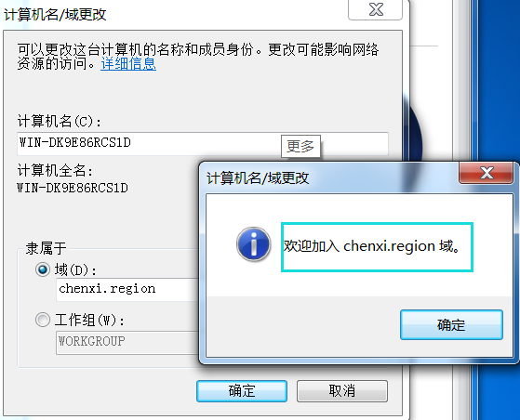The height and width of the screenshot is (420, 520).
Task: Click the description text about network resources
Action: [197, 57]
